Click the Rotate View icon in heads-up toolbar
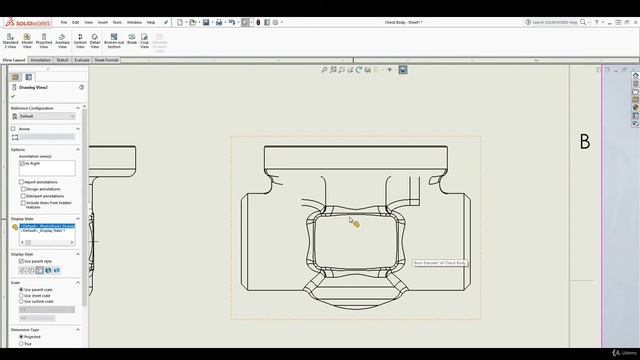Screen dimensions: 640x360 [x=359, y=70]
